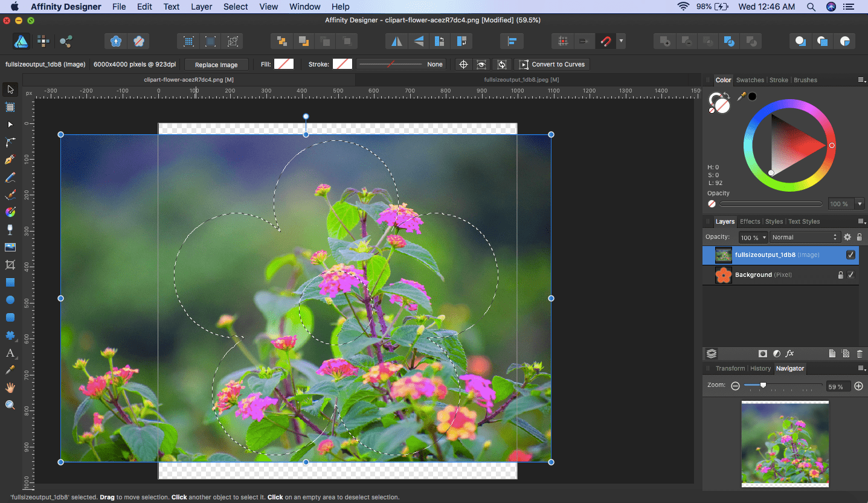Viewport: 868px width, 503px height.
Task: Open snapping options dropdown arrow
Action: point(621,41)
